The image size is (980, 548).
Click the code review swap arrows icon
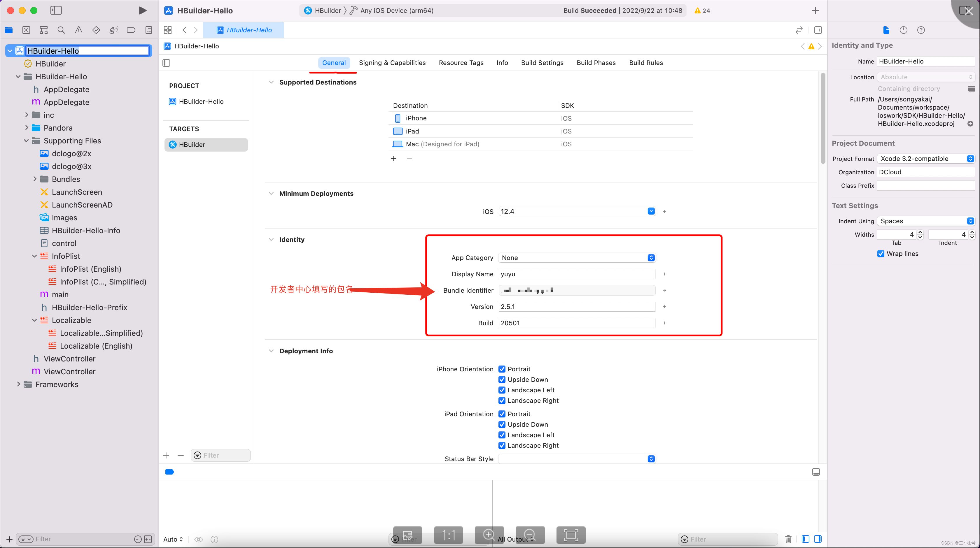[x=799, y=30]
